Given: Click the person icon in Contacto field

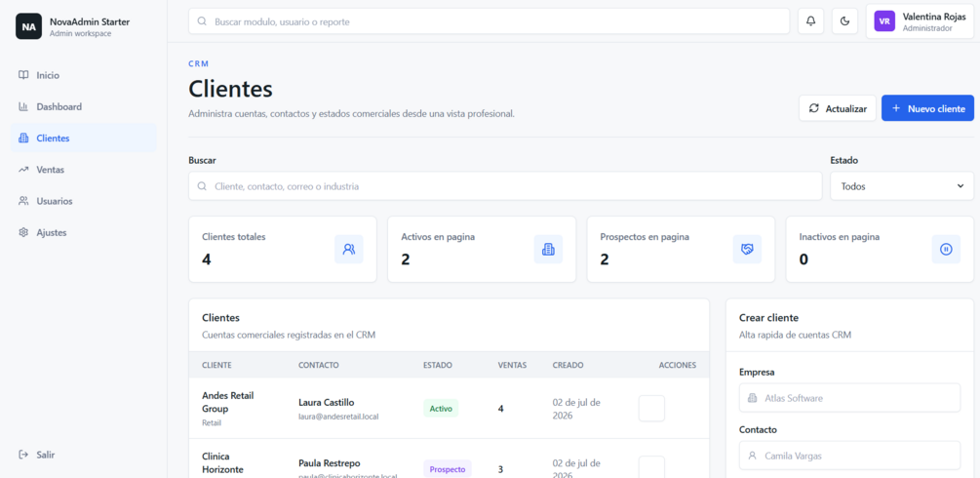Looking at the screenshot, I should [752, 457].
